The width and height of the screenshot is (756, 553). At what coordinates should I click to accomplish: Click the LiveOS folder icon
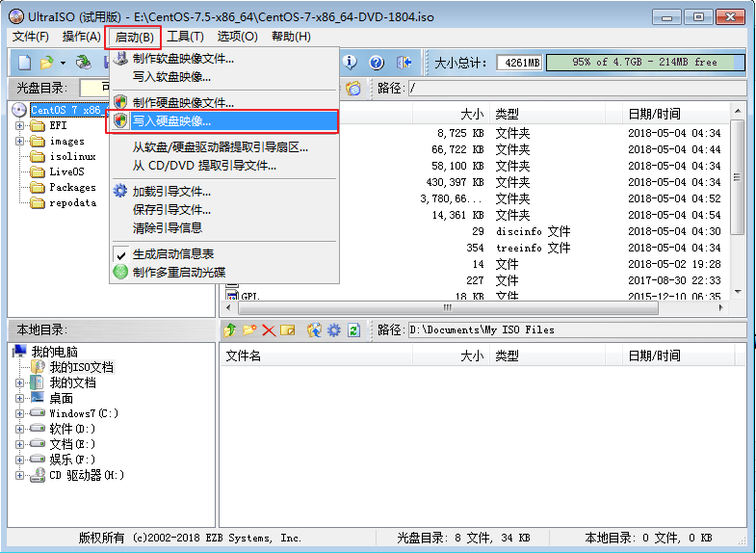[x=38, y=171]
